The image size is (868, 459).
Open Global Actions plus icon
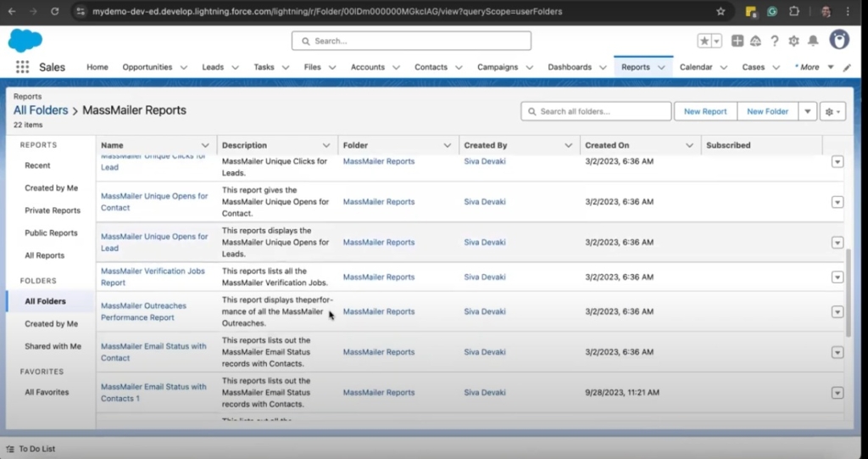click(x=737, y=41)
